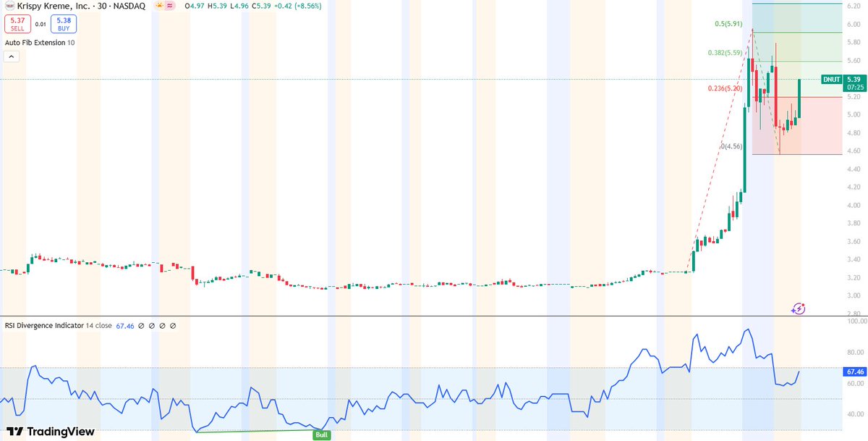Click the sun market status icon
Image resolution: width=868 pixels, height=441 pixels.
pyautogui.click(x=158, y=5)
